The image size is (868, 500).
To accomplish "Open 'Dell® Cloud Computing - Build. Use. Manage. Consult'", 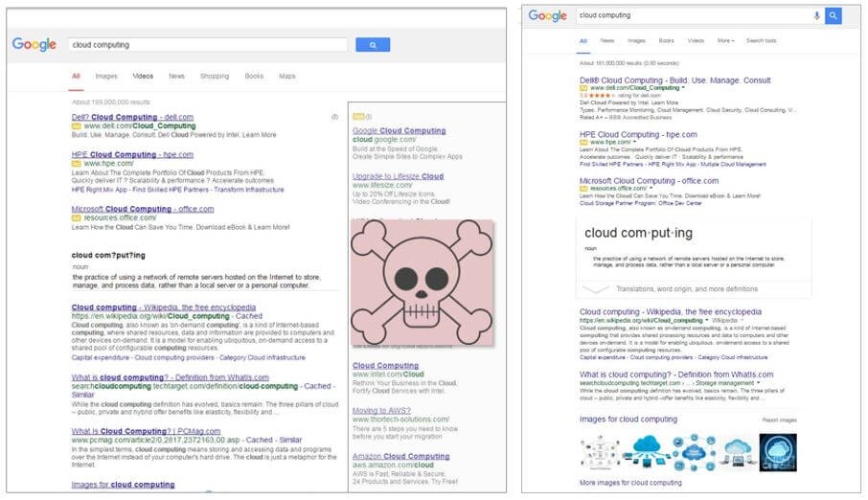I will 674,80.
